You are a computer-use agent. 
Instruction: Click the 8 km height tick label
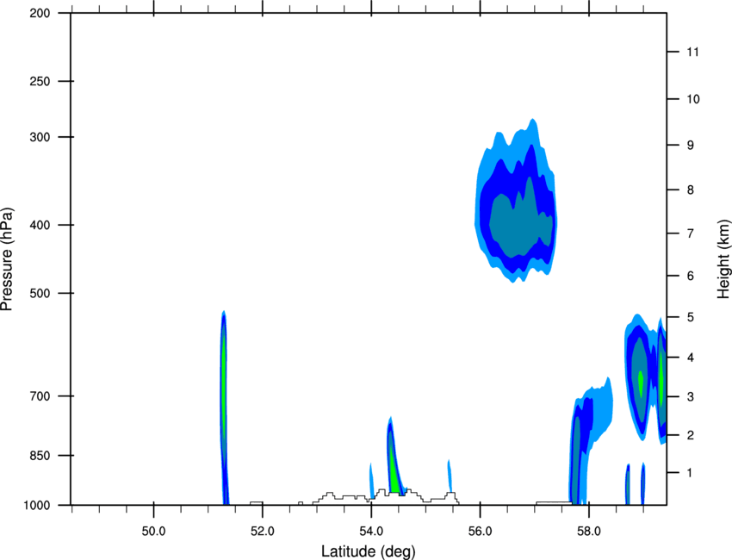coord(691,190)
